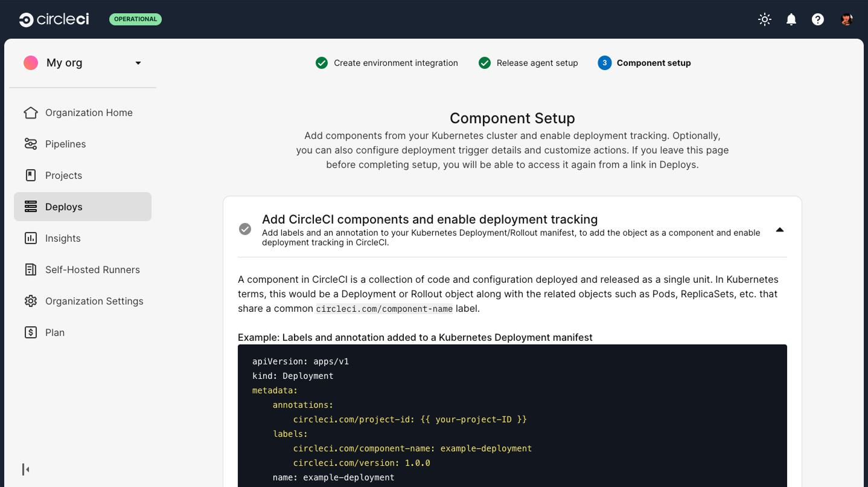This screenshot has height=487, width=868.
Task: Click the apiVersion: apps/v1 code line
Action: point(301,361)
